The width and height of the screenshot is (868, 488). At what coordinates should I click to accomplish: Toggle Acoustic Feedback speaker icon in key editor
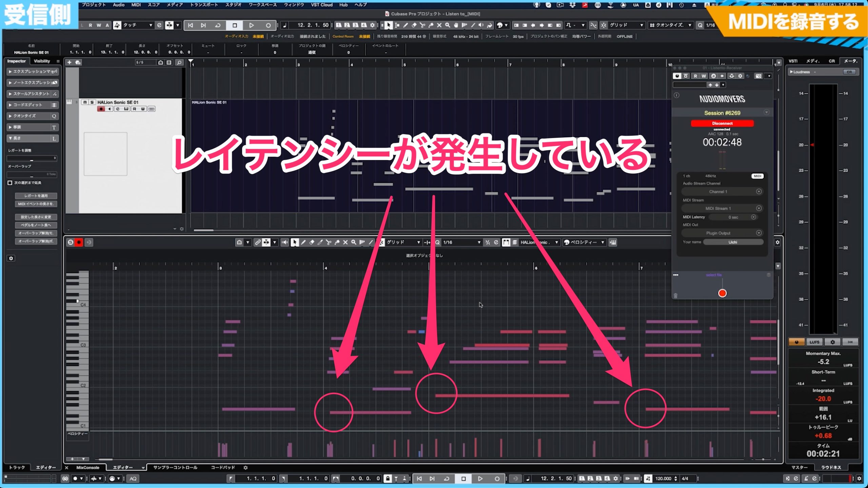tap(284, 242)
